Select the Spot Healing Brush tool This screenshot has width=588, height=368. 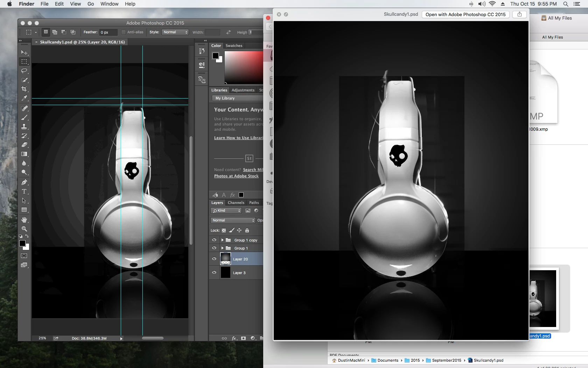24,108
